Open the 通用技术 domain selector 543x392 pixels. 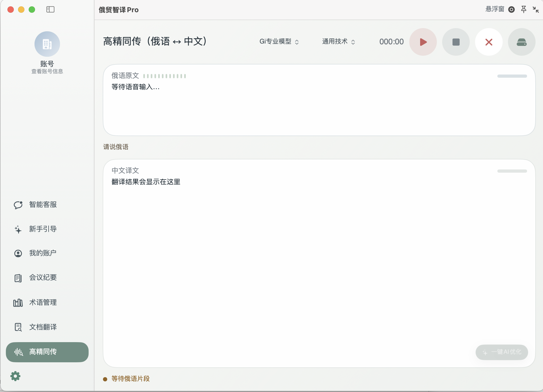(x=338, y=42)
